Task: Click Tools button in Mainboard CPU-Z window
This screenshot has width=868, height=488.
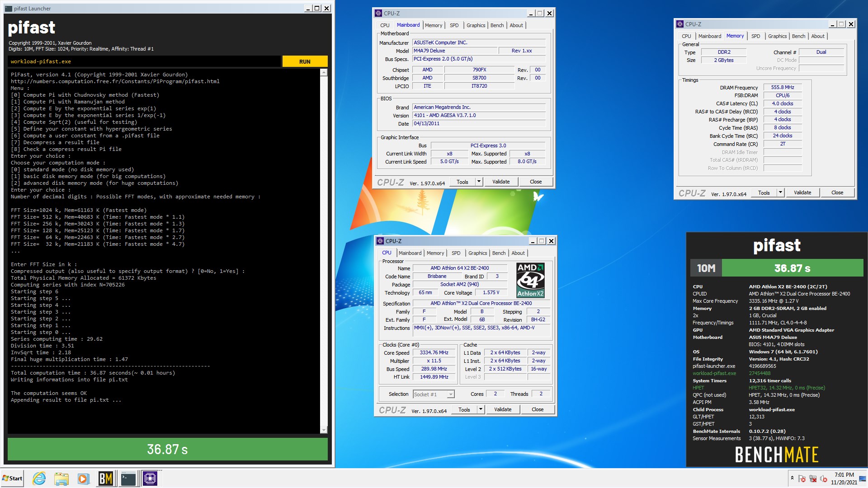Action: pos(462,182)
